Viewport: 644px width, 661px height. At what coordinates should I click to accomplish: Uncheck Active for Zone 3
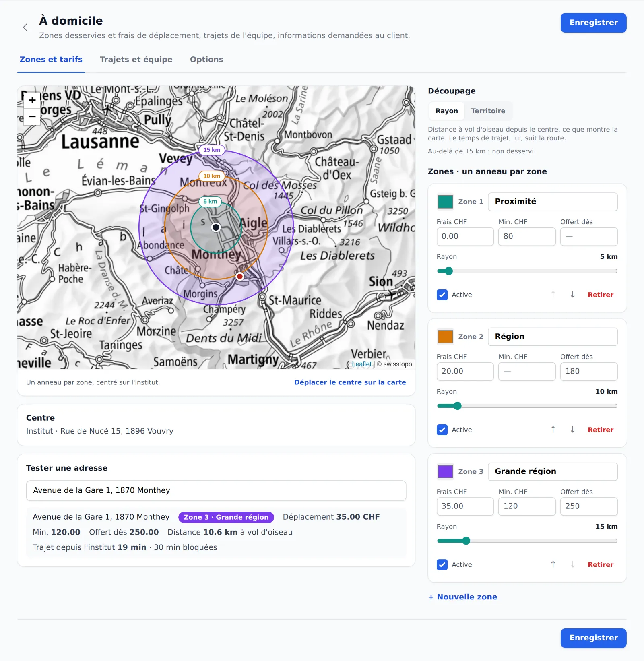[x=442, y=564]
